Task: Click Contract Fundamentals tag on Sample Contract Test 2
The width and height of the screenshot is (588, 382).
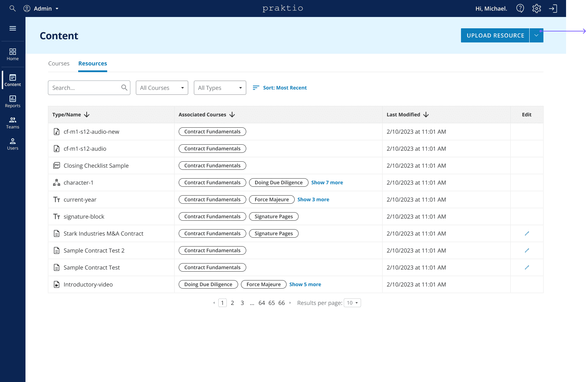Action: (x=212, y=250)
